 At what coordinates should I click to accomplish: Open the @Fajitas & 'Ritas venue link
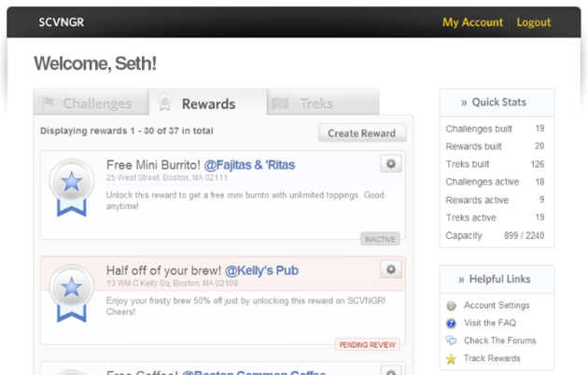coord(249,165)
